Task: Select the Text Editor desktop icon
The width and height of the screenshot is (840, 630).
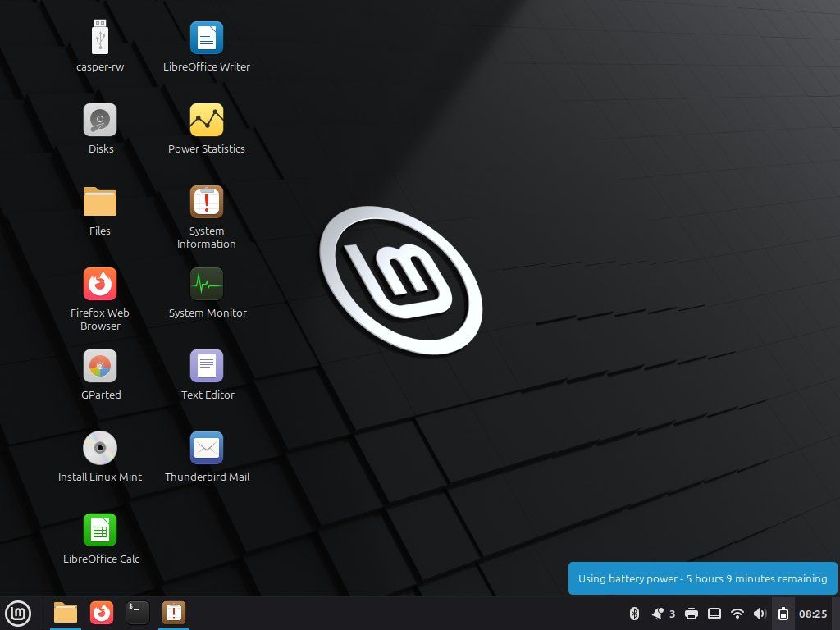Action: click(x=206, y=365)
